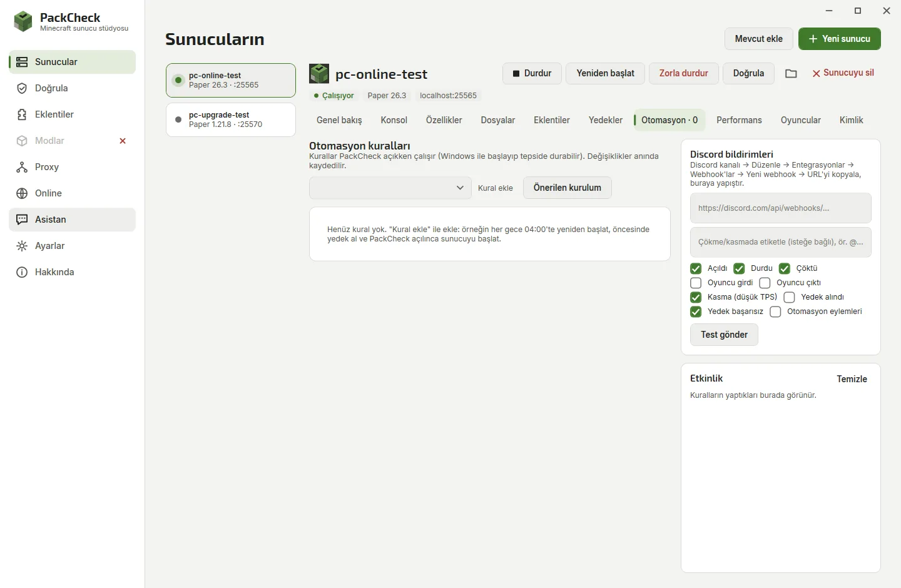Image resolution: width=901 pixels, height=588 pixels.
Task: Open the Özellikler tab
Action: (444, 120)
